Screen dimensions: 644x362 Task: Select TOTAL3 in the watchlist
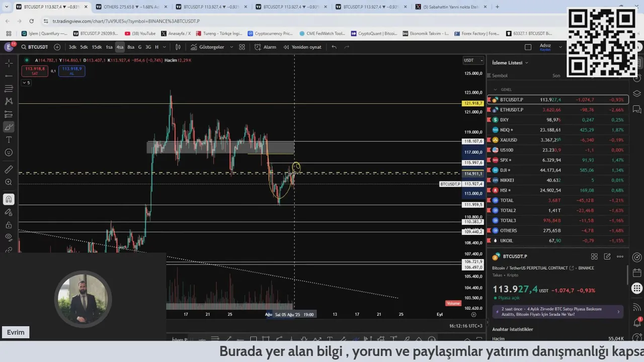pos(558,220)
